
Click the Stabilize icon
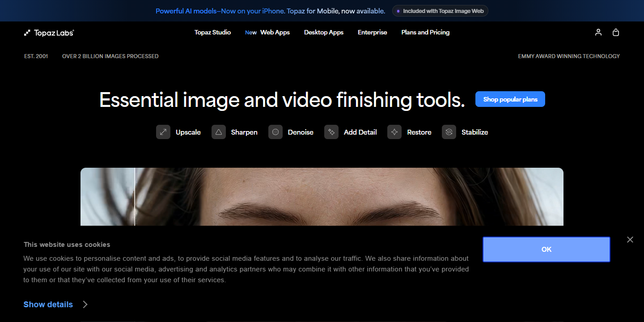[x=449, y=132]
